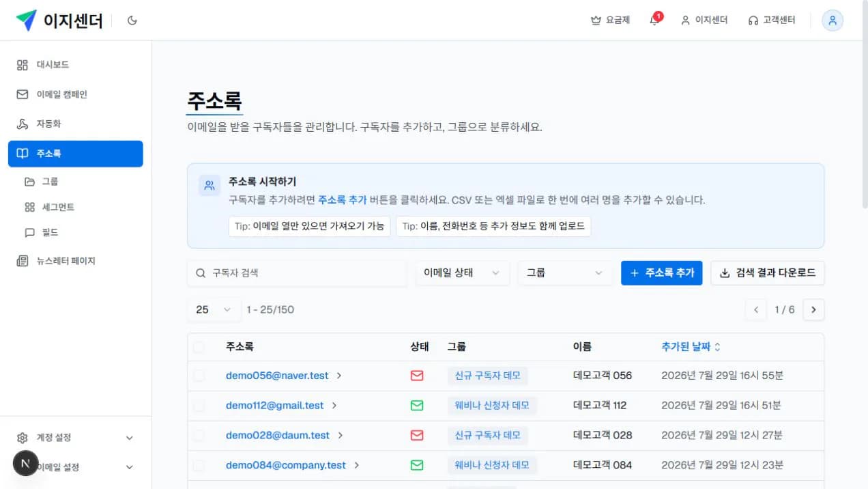Click name cell 데모고객 056

603,376
